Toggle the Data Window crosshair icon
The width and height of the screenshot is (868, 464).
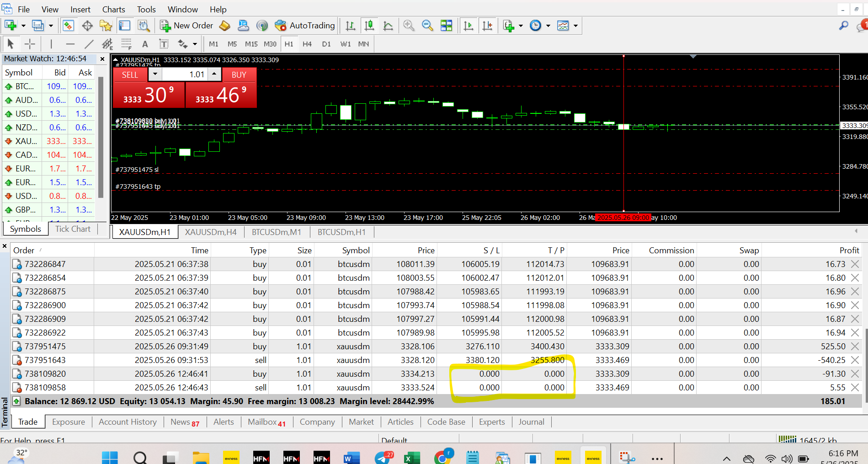[x=87, y=26]
